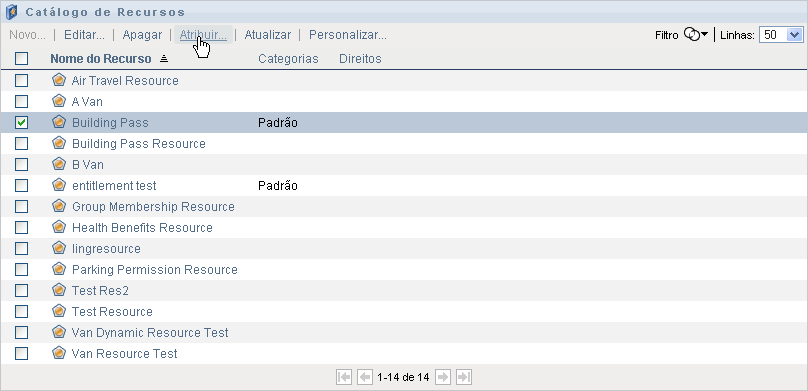Go to previous page arrow icon
Image resolution: width=808 pixels, height=391 pixels.
point(365,377)
